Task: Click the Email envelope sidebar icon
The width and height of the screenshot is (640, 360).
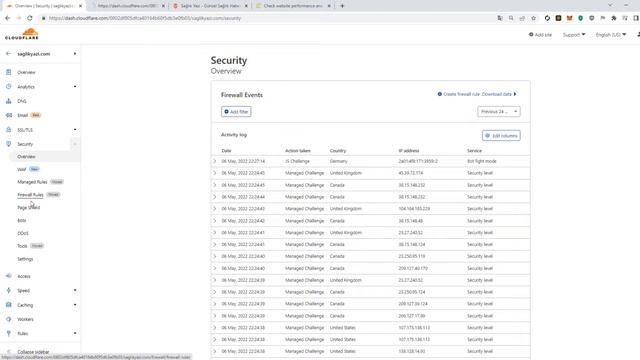Action: [9, 115]
